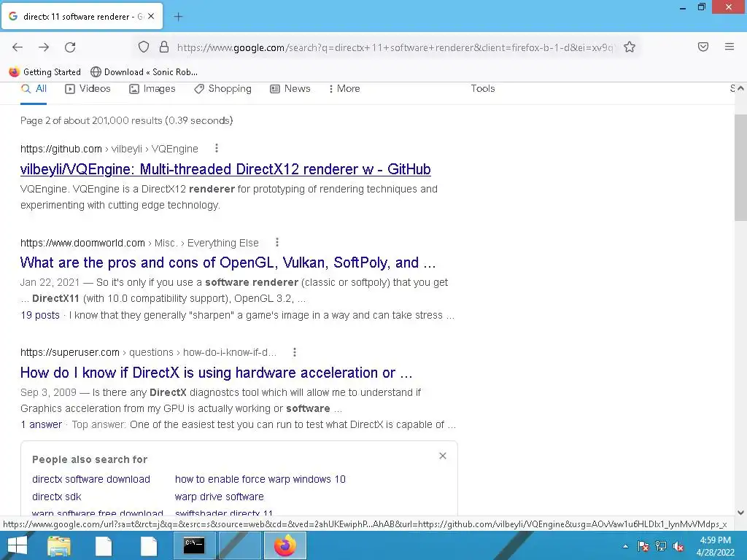
Task: Click the https://superuser.com breadcrumb text
Action: [69, 352]
